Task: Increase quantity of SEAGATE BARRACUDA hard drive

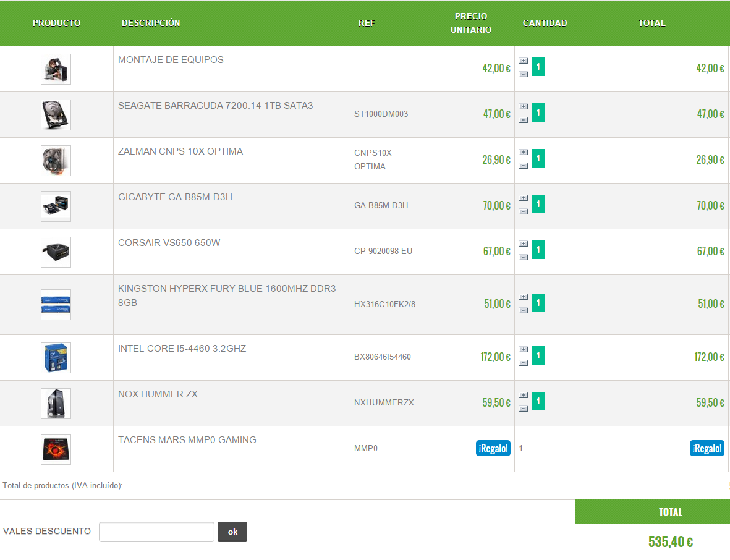Action: point(524,106)
